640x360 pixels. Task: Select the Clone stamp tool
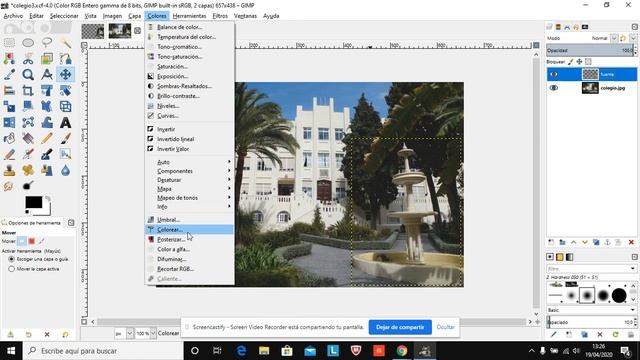9,170
